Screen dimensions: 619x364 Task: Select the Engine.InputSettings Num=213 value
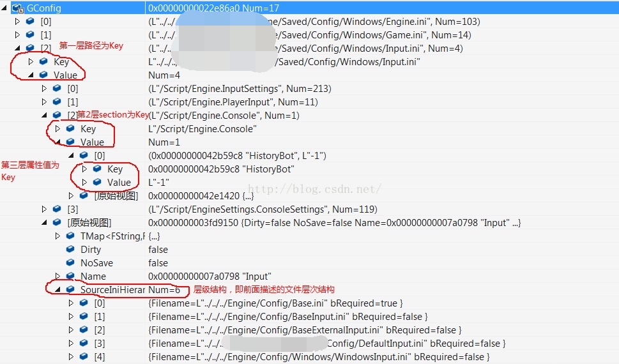click(240, 88)
